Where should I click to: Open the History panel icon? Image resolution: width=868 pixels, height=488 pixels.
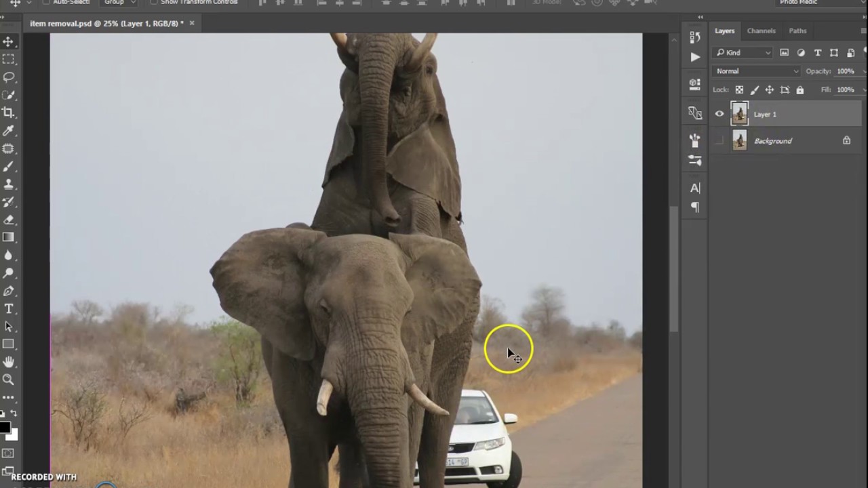tap(695, 37)
